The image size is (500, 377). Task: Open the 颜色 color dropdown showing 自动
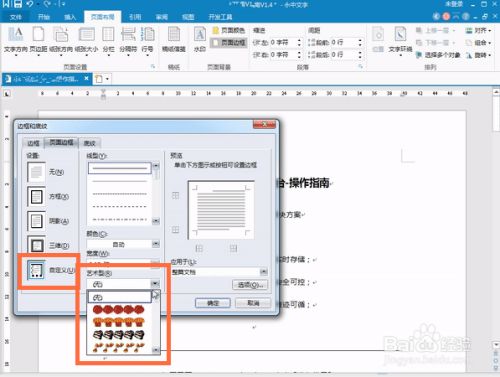[x=123, y=244]
